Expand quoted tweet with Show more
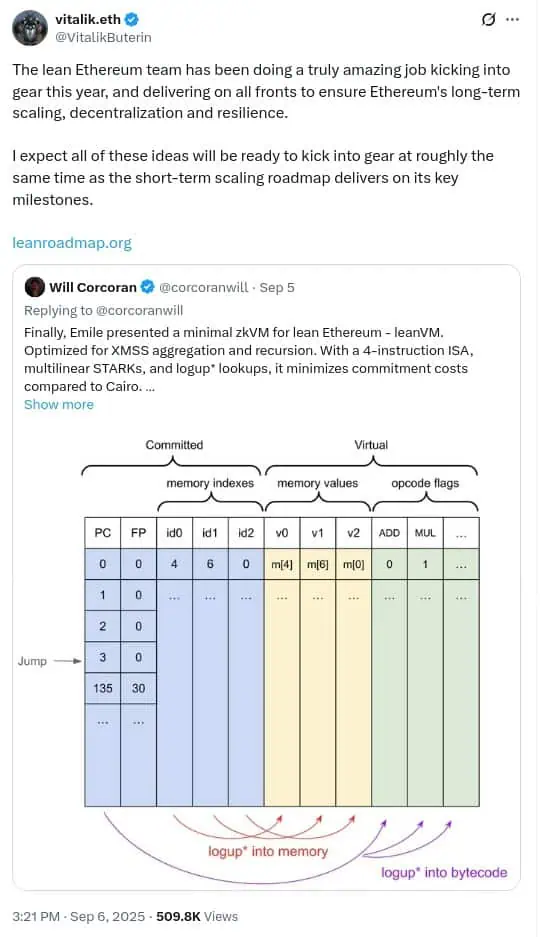This screenshot has width=540, height=937. click(59, 405)
